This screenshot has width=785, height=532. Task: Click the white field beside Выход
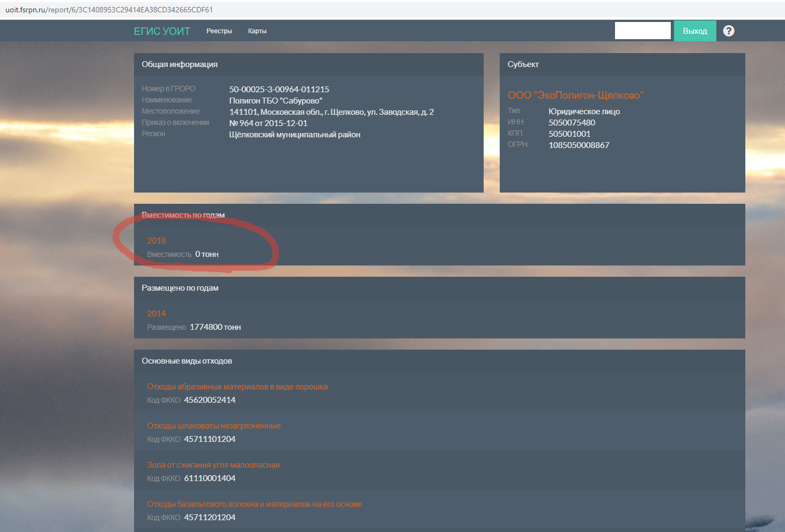(642, 31)
